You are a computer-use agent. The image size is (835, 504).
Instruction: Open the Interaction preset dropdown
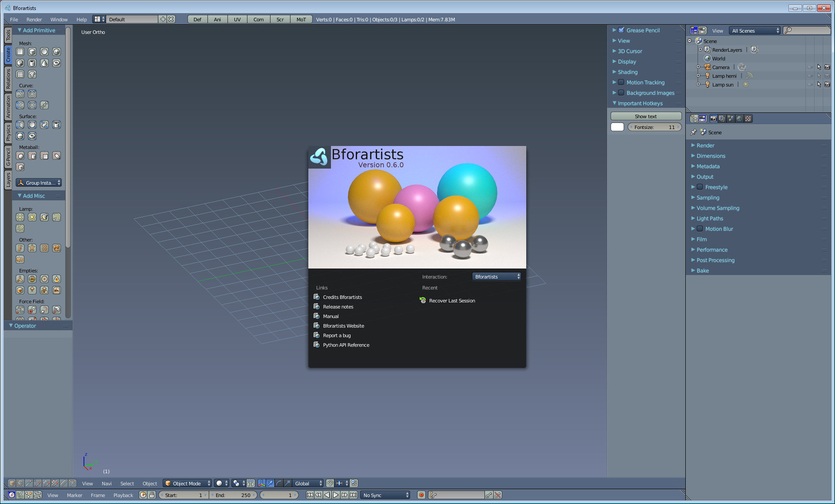pyautogui.click(x=496, y=277)
